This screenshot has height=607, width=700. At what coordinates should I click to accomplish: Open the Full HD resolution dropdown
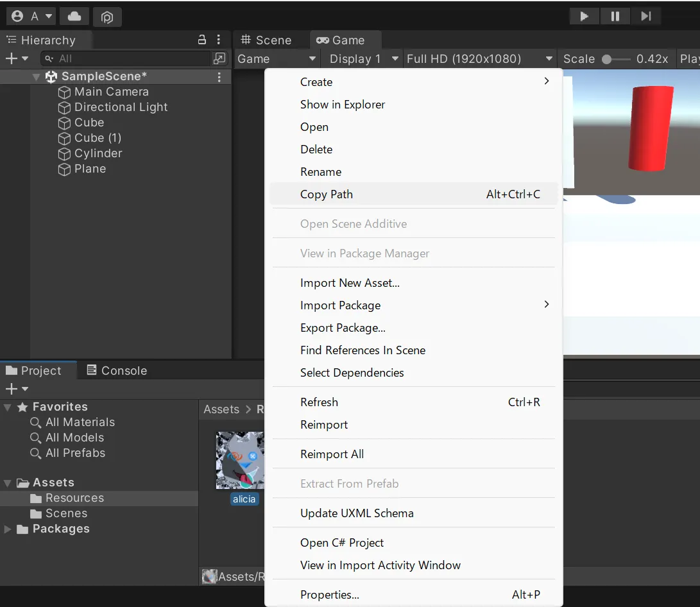(479, 59)
